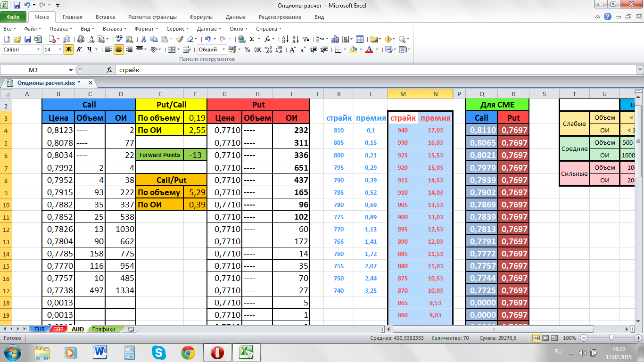
Task: Click the Font Color red A
Action: (x=369, y=49)
